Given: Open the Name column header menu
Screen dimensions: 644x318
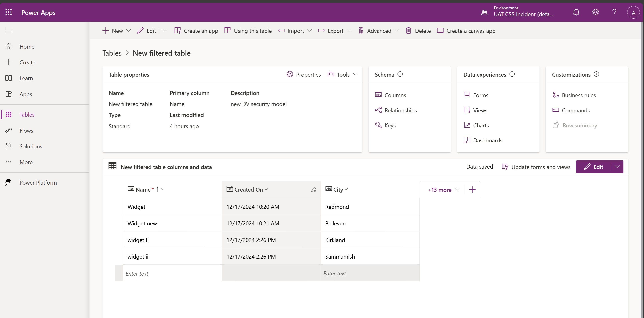Looking at the screenshot, I should click(163, 190).
